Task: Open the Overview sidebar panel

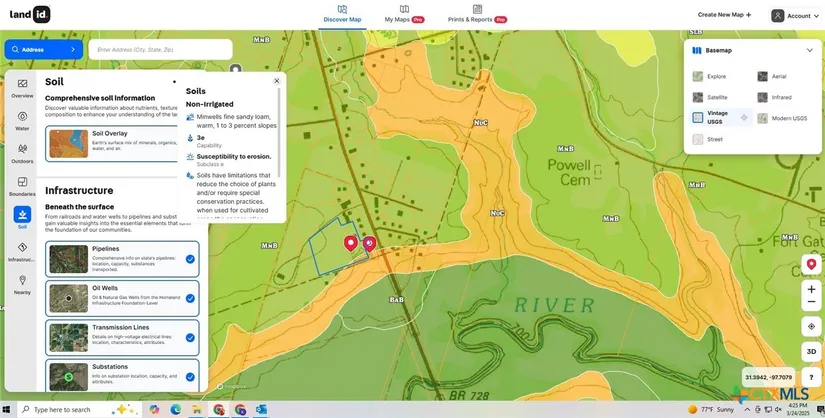Action: (22, 87)
